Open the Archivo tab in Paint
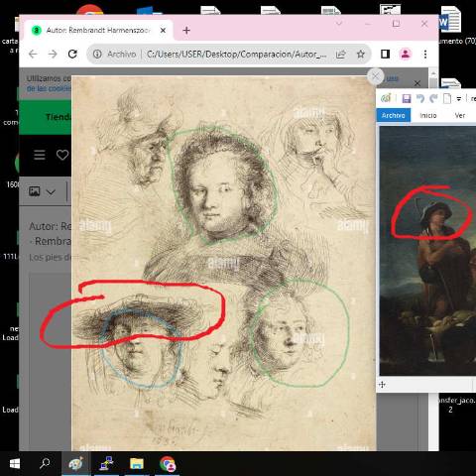The width and height of the screenshot is (476, 476). pyautogui.click(x=394, y=115)
